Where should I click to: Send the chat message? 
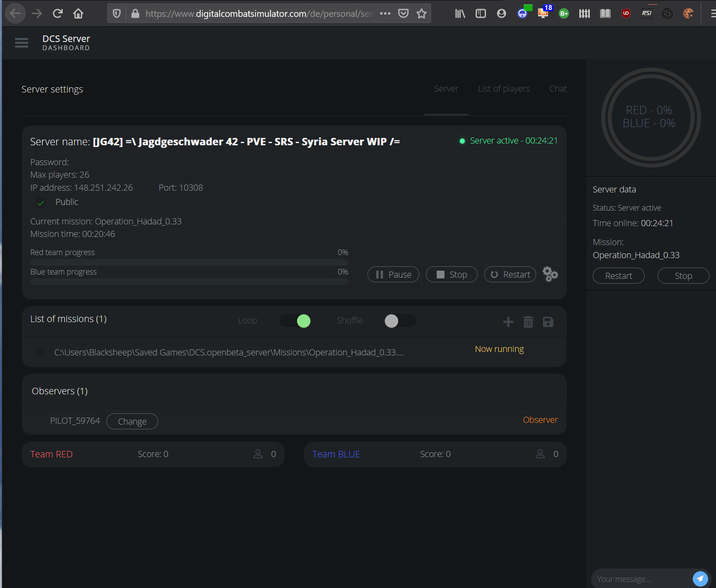pyautogui.click(x=700, y=578)
